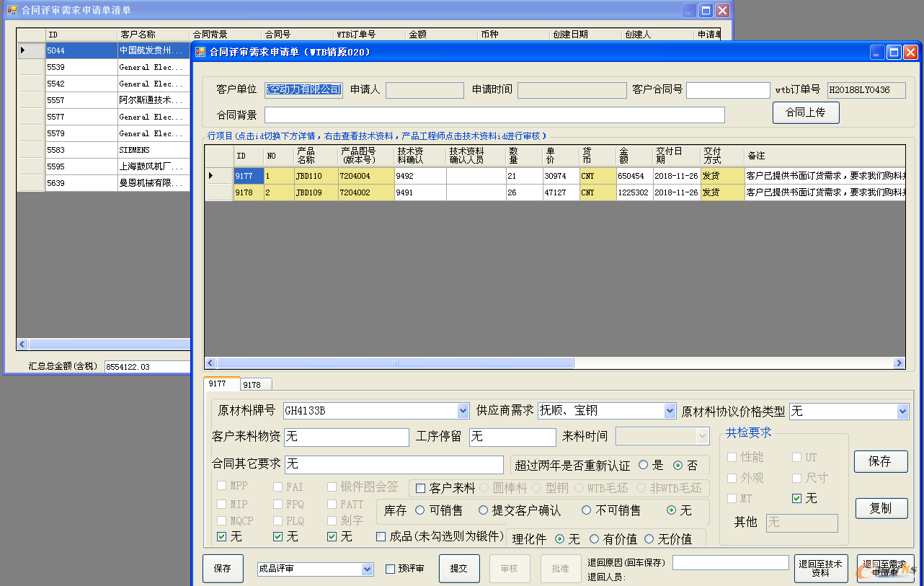
Task: Choose the 可销售 inventory radio option
Action: point(420,510)
